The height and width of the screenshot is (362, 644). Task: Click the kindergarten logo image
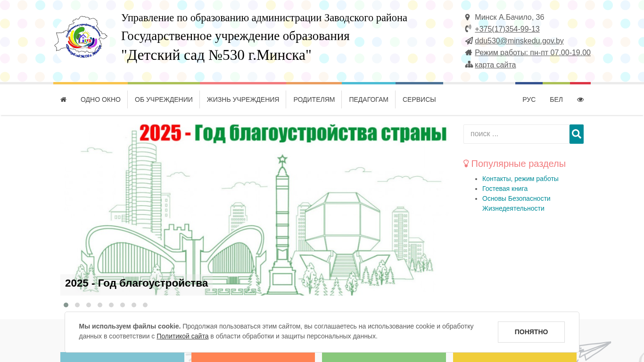click(81, 37)
